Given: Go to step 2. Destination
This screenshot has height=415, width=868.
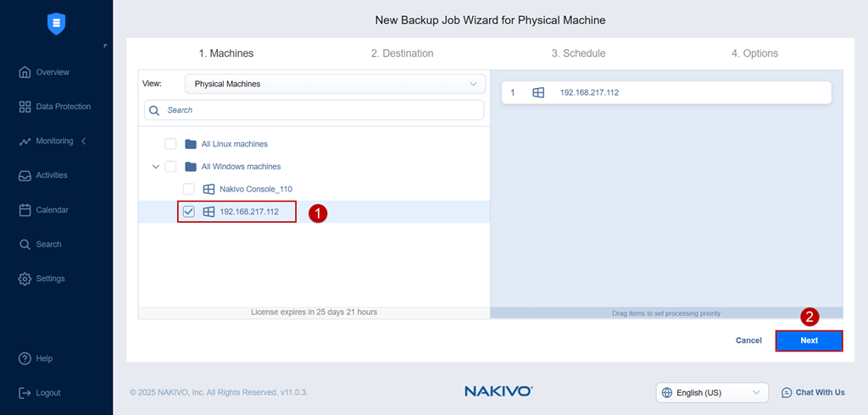Looking at the screenshot, I should (403, 53).
